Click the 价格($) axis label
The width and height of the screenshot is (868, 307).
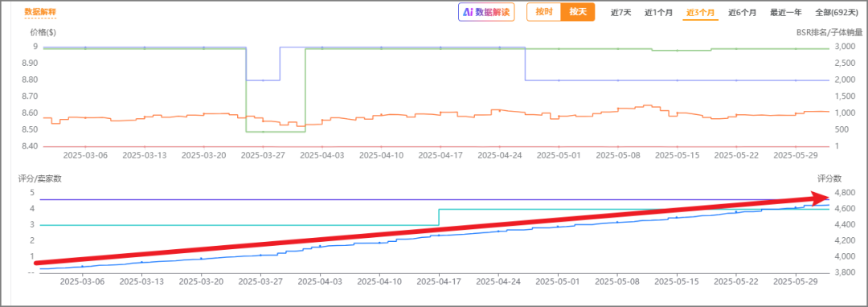pos(43,32)
